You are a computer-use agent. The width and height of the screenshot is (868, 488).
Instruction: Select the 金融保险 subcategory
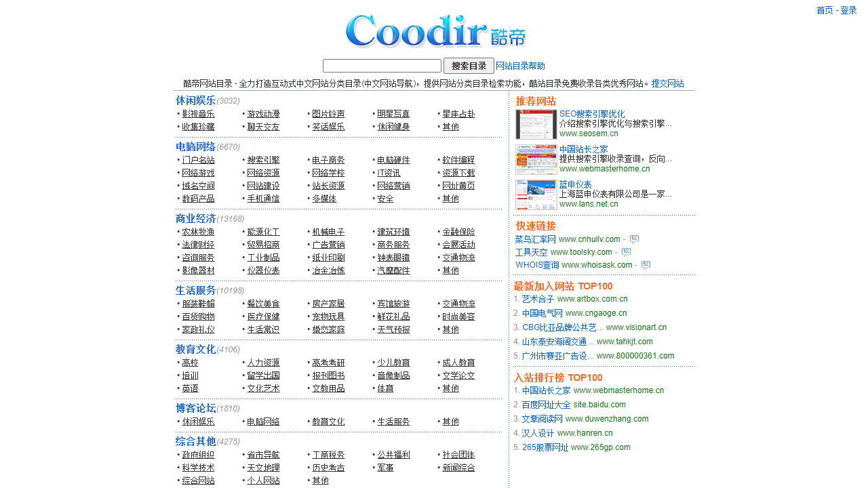(x=458, y=232)
